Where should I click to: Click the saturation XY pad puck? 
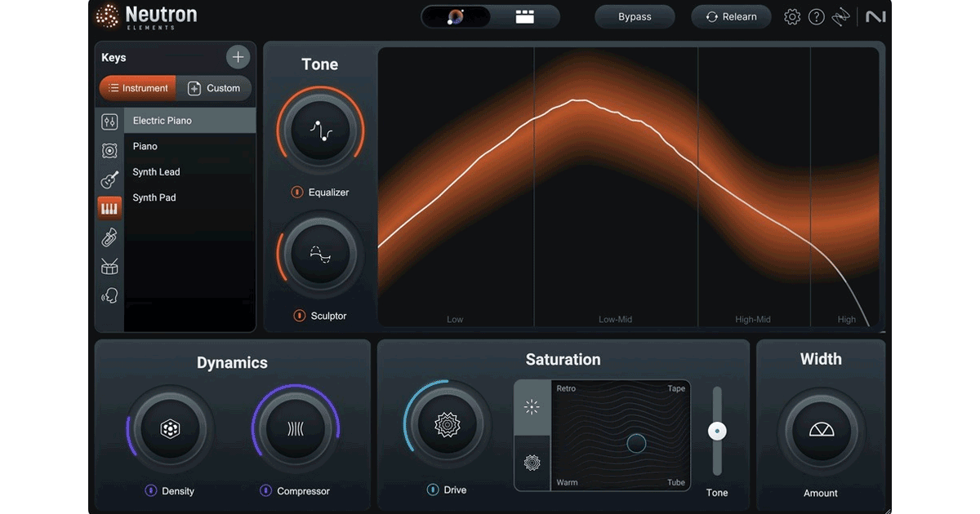click(636, 443)
